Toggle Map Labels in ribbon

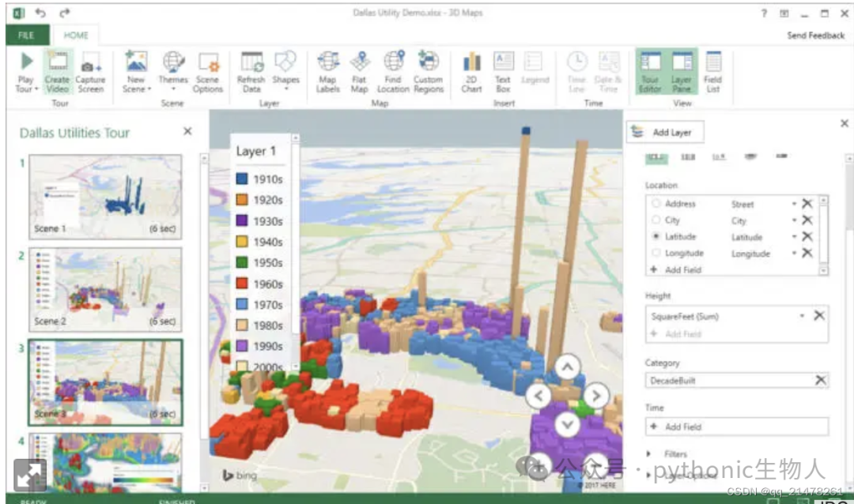click(328, 72)
